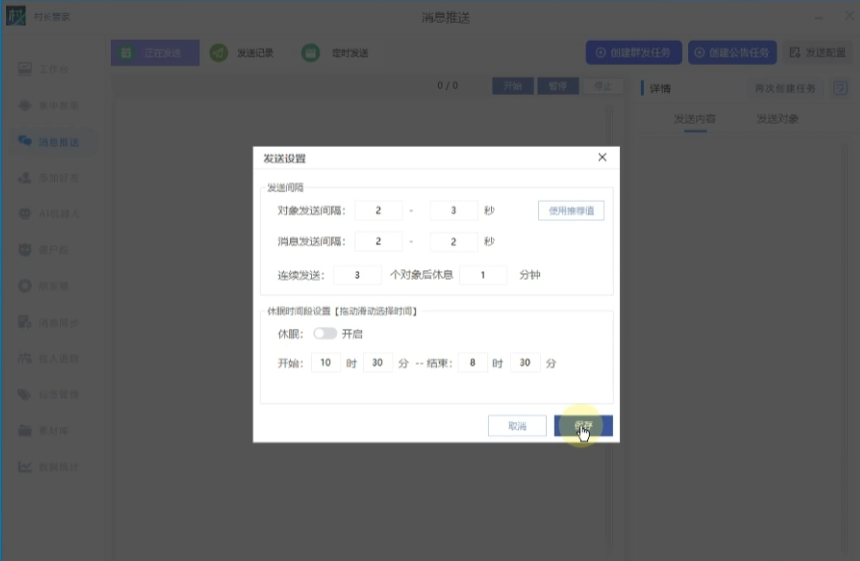The width and height of the screenshot is (860, 561).
Task: Click 使用推荐值 button
Action: (571, 211)
